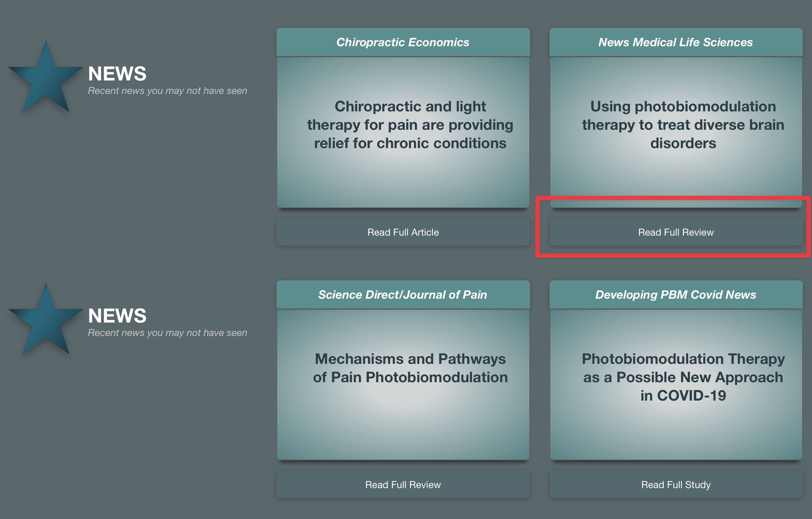The image size is (812, 519).
Task: Select the Science Direct/Journal of Pain header
Action: click(x=403, y=295)
